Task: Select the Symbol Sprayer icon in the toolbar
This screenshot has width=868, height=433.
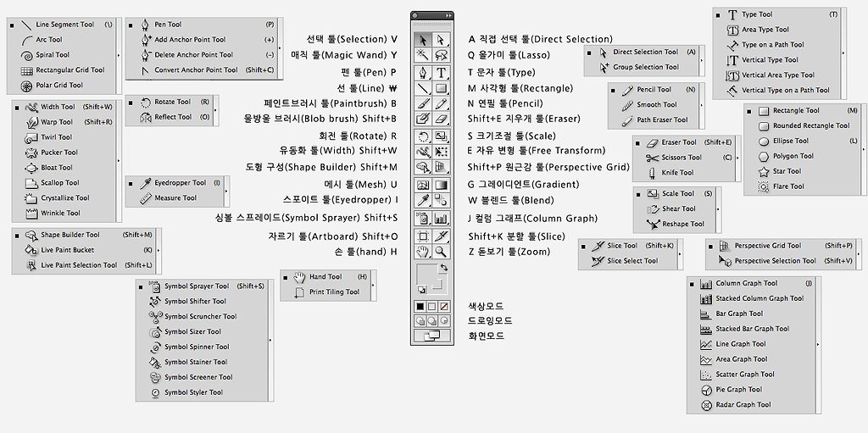Action: [x=423, y=218]
